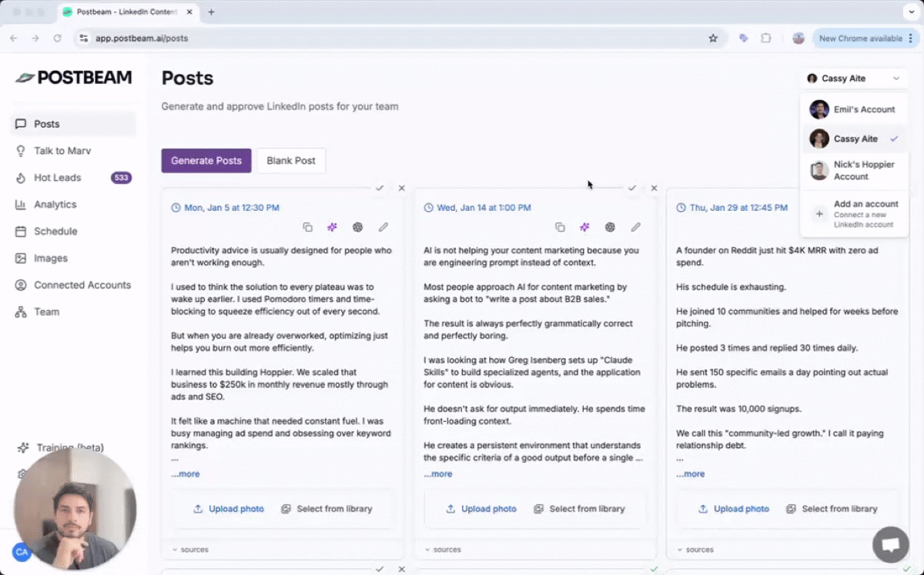The width and height of the screenshot is (924, 575).
Task: Open a new browser tab
Action: [x=211, y=12]
